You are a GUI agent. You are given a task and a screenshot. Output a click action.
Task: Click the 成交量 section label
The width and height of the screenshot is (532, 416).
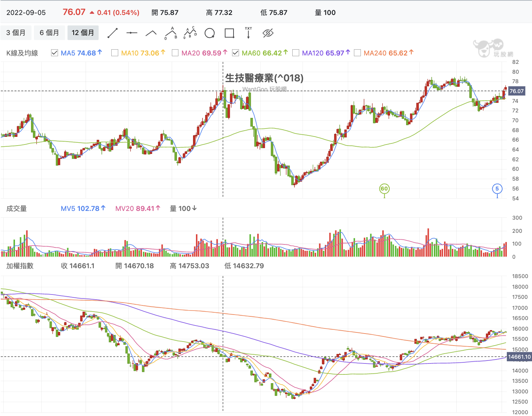[x=16, y=208]
